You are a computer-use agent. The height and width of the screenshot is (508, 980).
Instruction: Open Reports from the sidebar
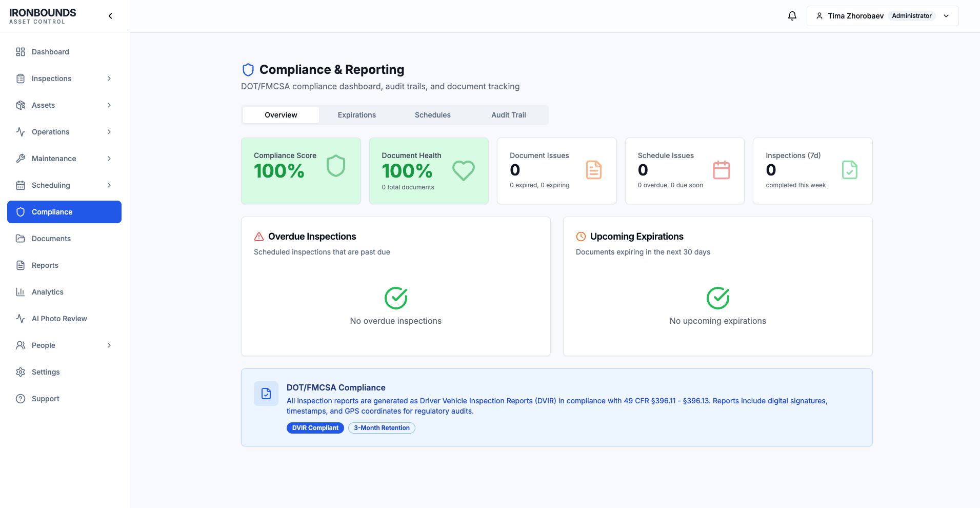64,265
